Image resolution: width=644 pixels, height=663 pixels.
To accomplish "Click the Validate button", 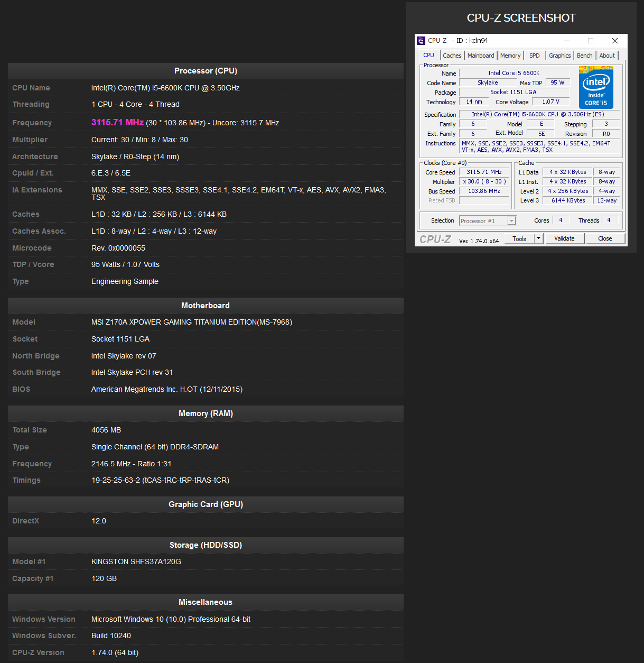I will tap(564, 238).
